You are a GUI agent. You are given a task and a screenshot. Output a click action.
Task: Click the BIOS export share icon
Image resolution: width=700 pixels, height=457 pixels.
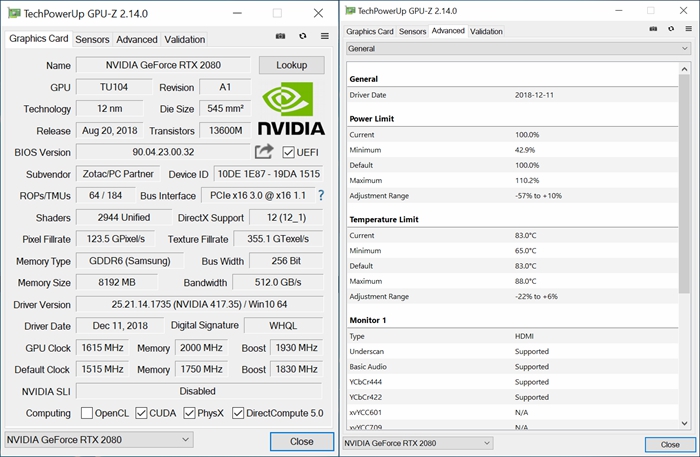coord(264,152)
